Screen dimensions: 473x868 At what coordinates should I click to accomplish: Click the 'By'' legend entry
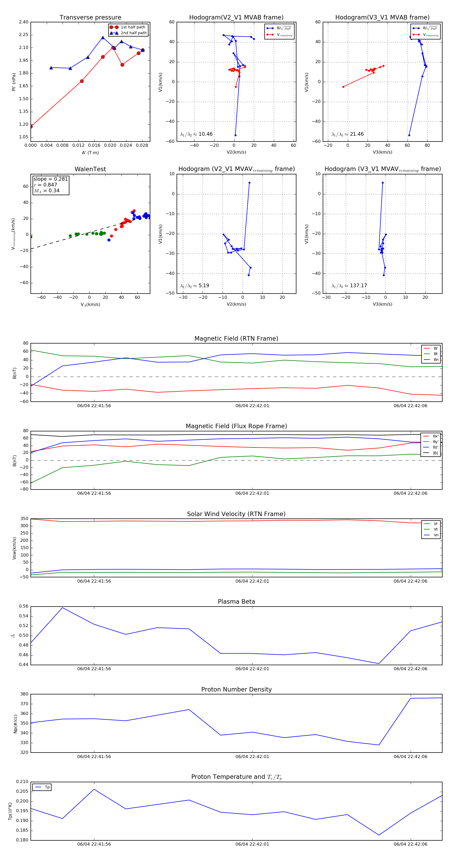click(431, 442)
